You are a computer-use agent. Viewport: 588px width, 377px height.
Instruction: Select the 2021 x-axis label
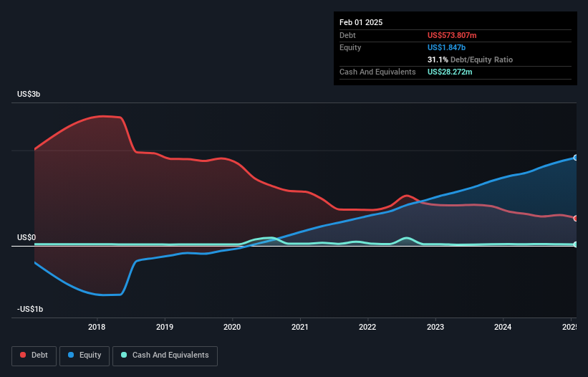pos(300,327)
